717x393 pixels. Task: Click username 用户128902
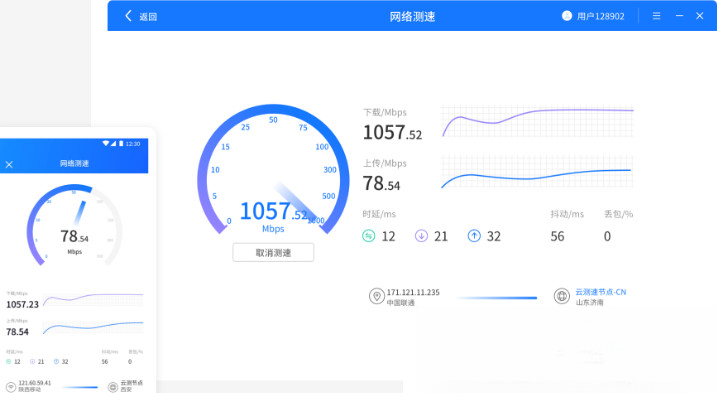pyautogui.click(x=600, y=16)
